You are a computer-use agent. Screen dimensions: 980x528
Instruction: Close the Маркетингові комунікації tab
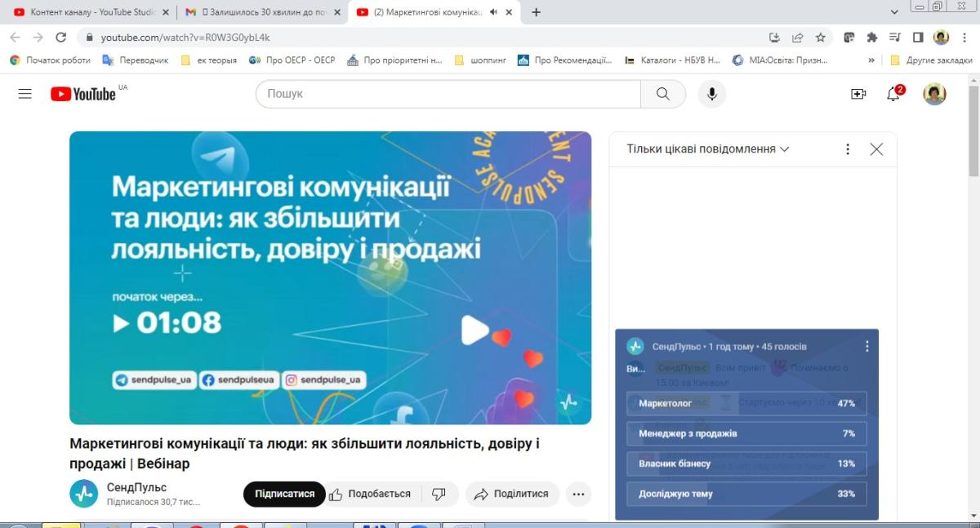pyautogui.click(x=510, y=12)
